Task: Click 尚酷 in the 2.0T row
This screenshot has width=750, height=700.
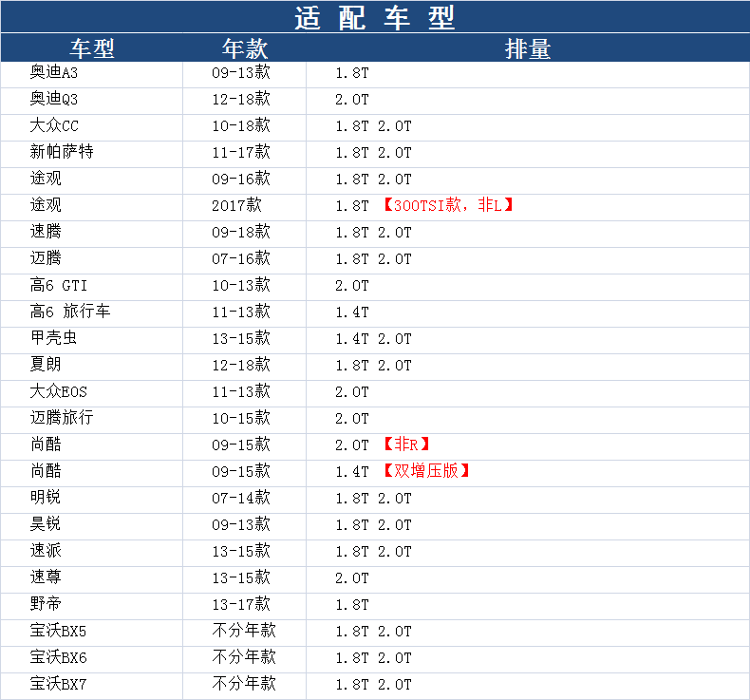Action: click(46, 445)
